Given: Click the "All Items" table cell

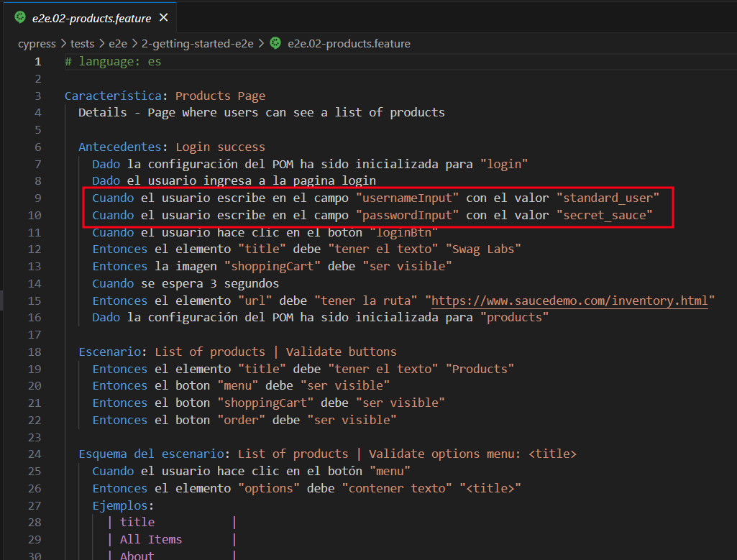Looking at the screenshot, I should click(151, 540).
